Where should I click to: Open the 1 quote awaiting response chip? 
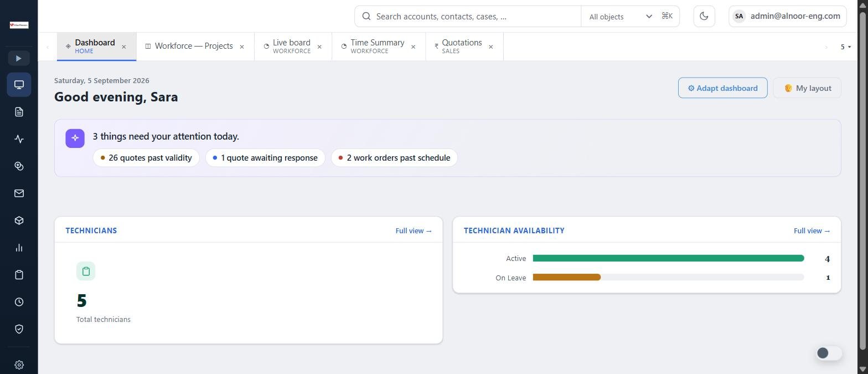click(265, 158)
